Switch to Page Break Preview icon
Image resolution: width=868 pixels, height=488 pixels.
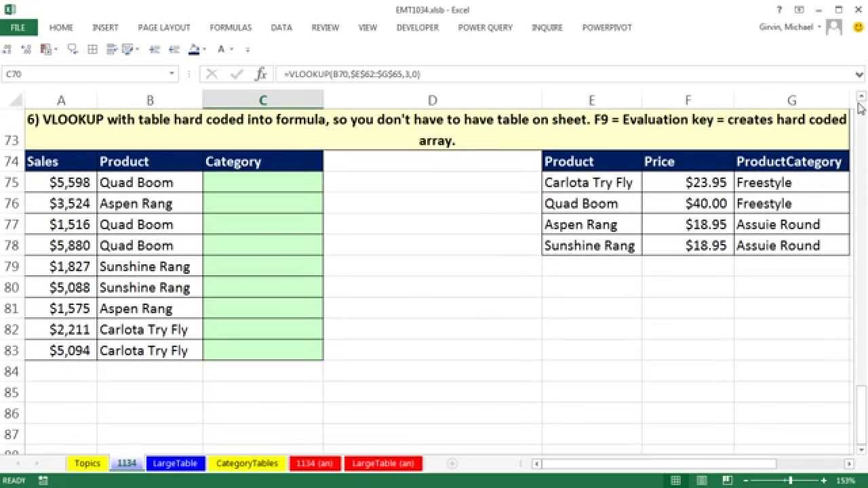[729, 481]
